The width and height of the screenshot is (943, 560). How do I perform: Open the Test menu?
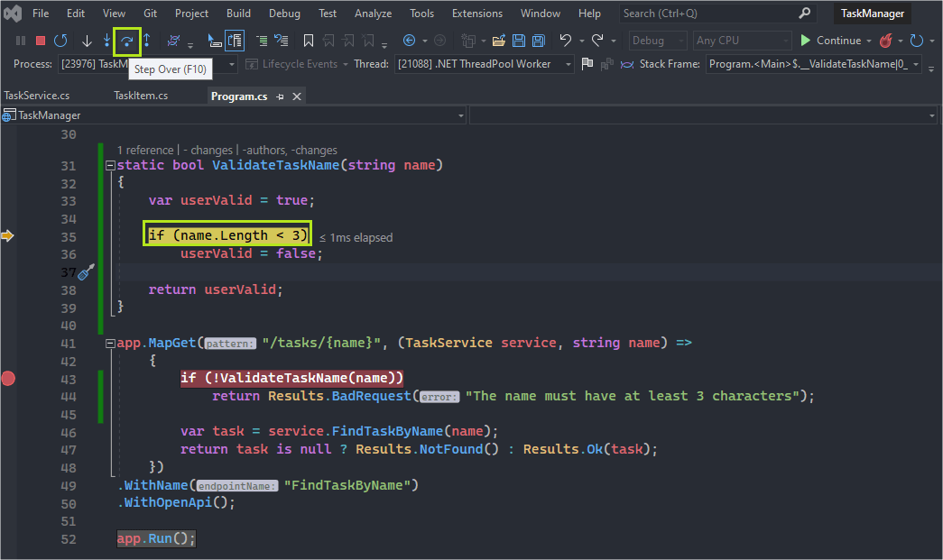328,14
